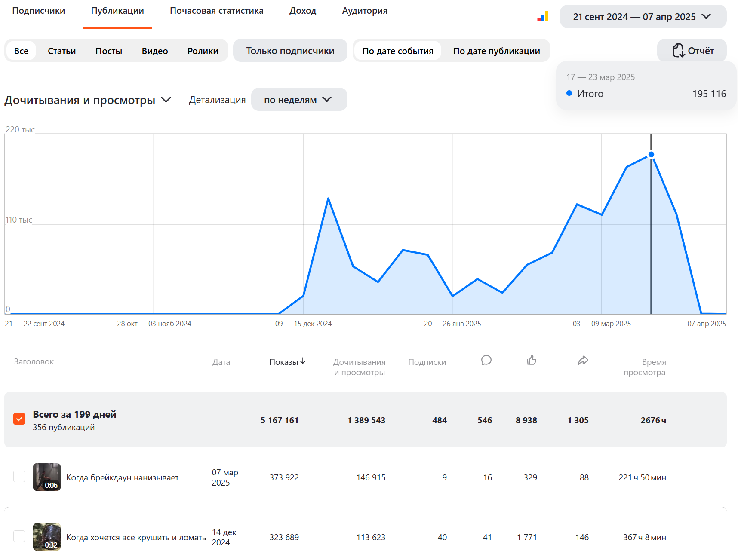Viewport: 738px width, 560px height.
Task: Click the shares arrow column icon
Action: tap(583, 360)
